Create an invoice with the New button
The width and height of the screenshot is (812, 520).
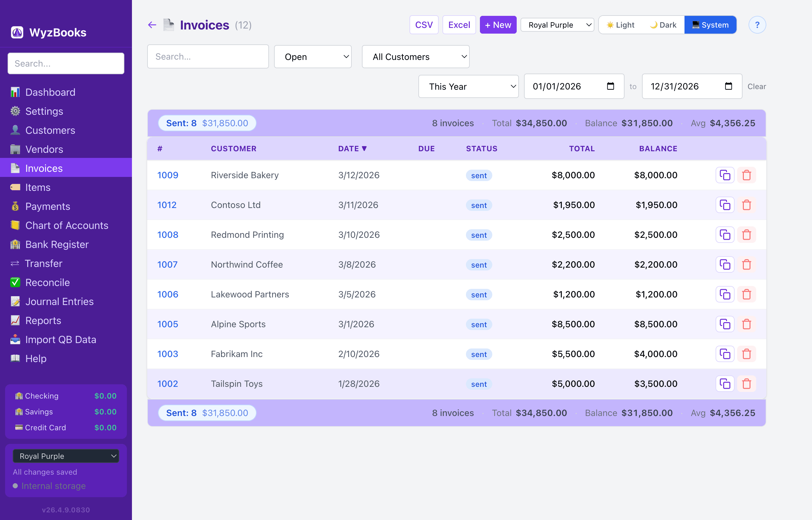[498, 24]
